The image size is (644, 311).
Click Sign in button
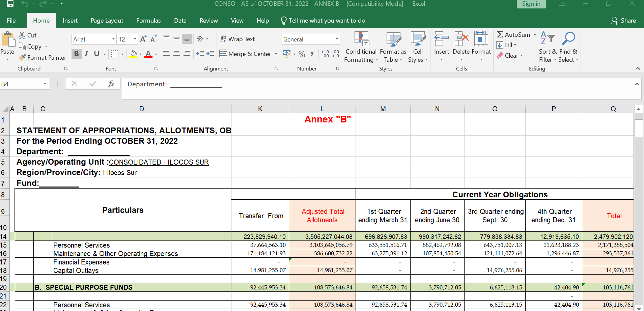pyautogui.click(x=531, y=4)
